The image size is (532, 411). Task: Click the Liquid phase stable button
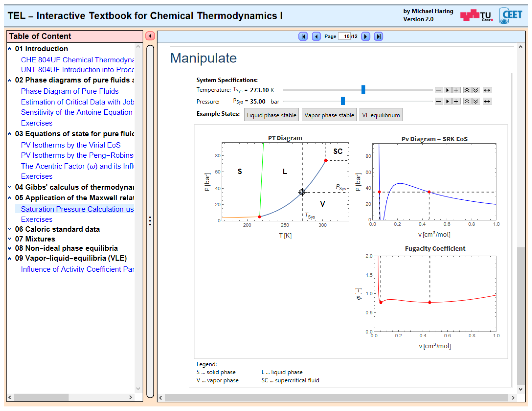[x=271, y=115]
